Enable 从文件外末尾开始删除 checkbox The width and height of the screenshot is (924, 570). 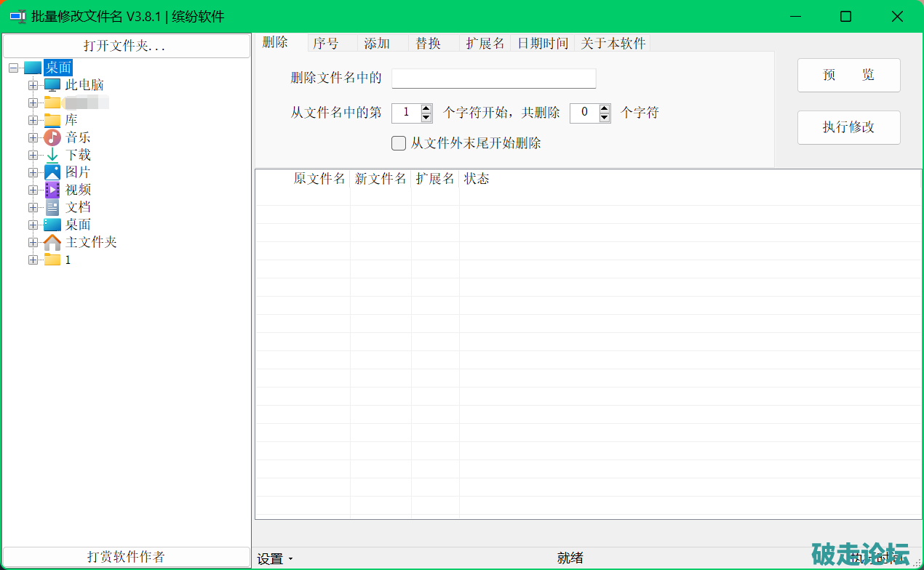point(399,143)
